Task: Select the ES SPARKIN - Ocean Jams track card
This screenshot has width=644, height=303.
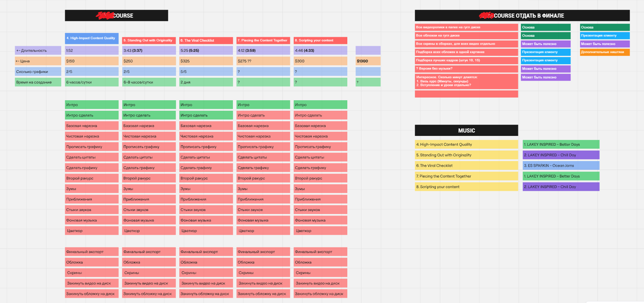Action: 561,165
